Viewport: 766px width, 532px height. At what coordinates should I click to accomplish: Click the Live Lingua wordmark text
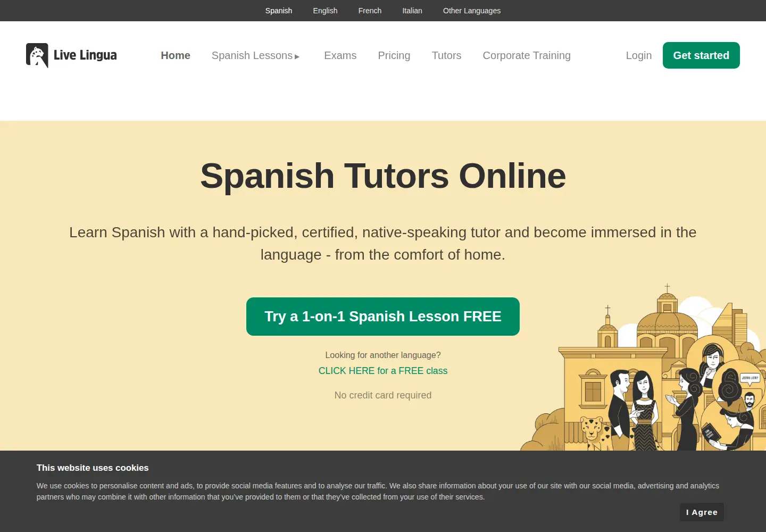coord(85,55)
